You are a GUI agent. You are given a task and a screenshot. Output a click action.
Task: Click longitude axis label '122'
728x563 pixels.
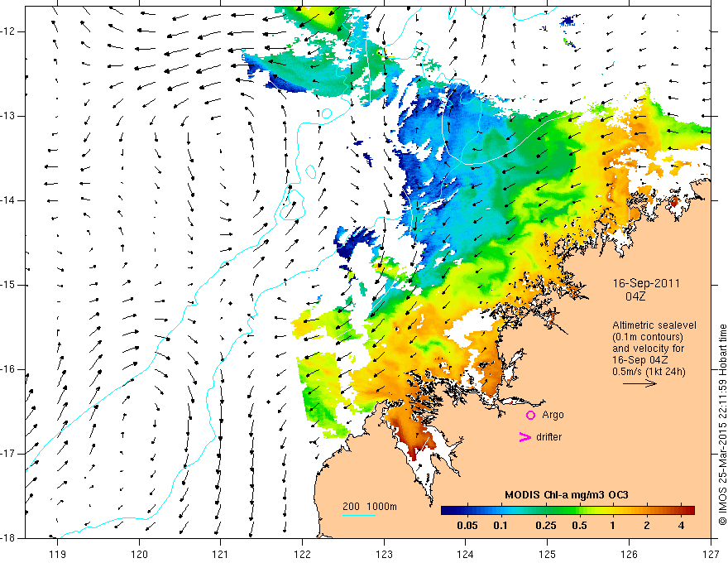(x=302, y=554)
